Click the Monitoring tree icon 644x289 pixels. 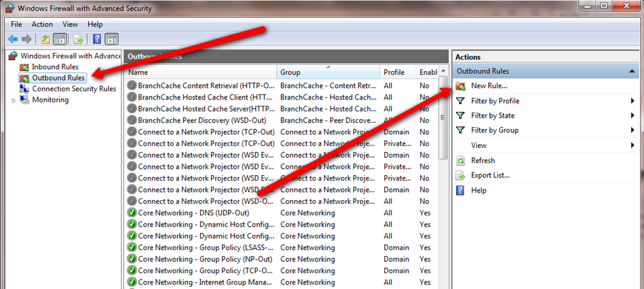click(25, 100)
